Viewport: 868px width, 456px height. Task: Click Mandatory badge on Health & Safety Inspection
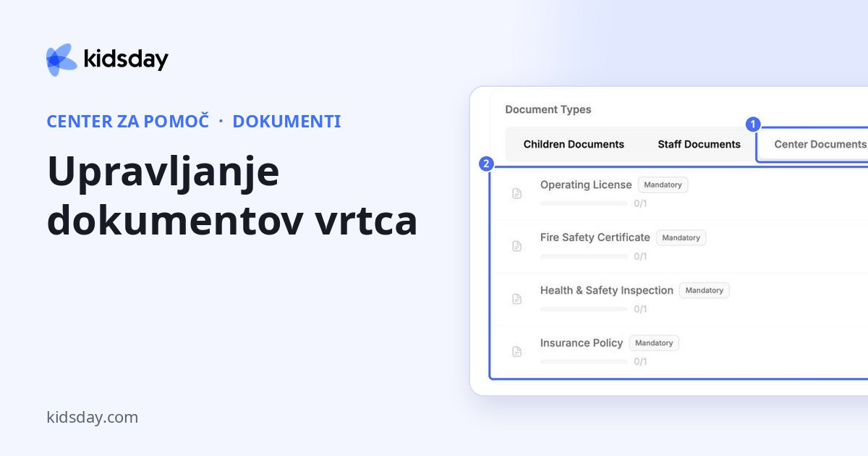[x=704, y=290]
